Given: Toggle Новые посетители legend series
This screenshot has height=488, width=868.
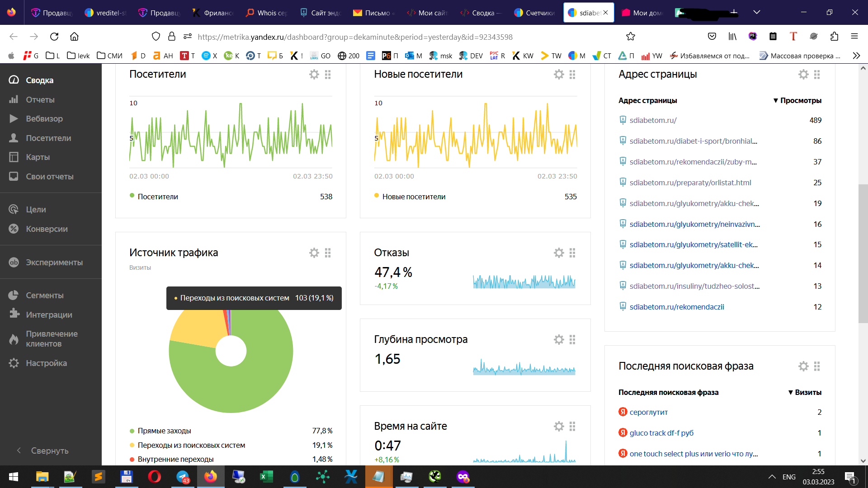Looking at the screenshot, I should pyautogui.click(x=413, y=197).
